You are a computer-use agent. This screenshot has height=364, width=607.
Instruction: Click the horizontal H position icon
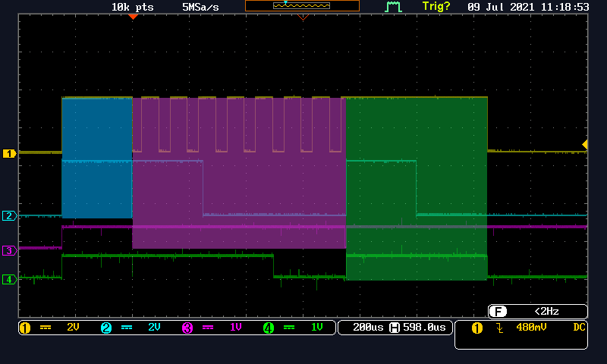pyautogui.click(x=394, y=328)
